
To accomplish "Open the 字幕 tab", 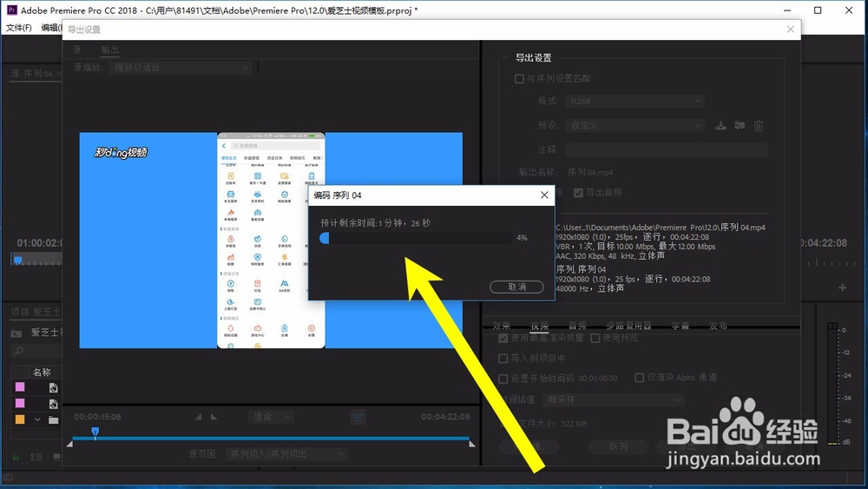I will click(681, 326).
